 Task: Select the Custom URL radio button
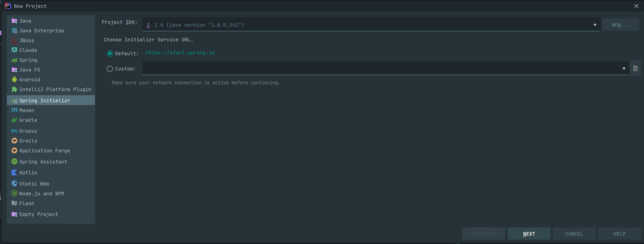110,69
